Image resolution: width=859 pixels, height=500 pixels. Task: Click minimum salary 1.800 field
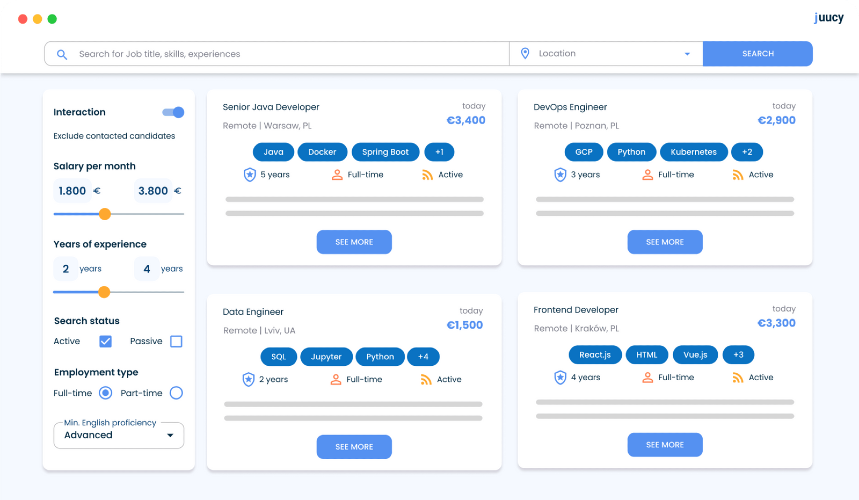pyautogui.click(x=72, y=191)
